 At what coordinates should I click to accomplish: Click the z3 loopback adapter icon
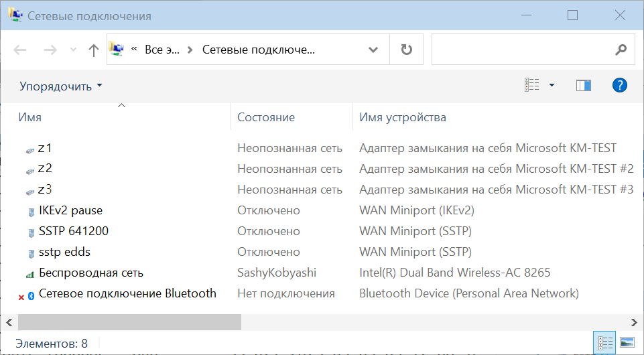coord(30,192)
